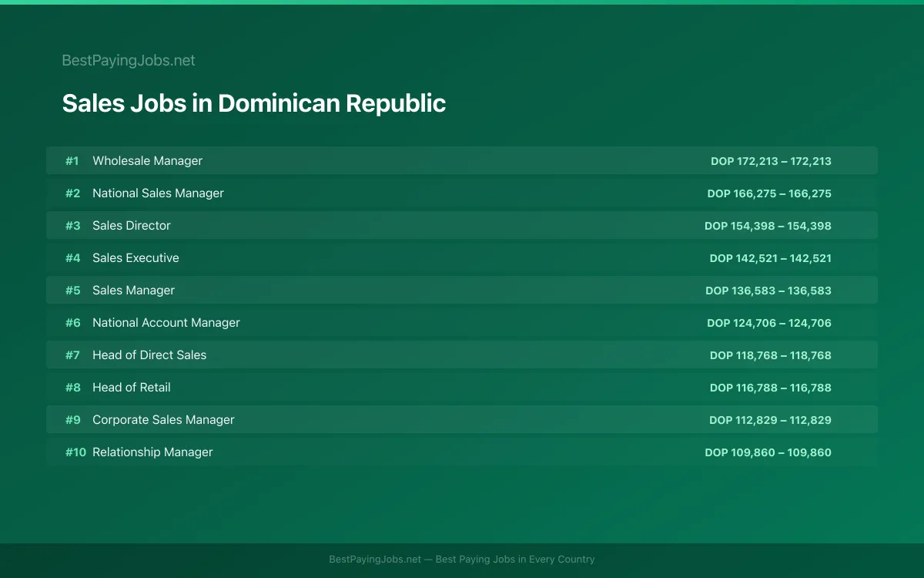Select the Wholesale Manager job title
Image resolution: width=924 pixels, height=578 pixels.
pyautogui.click(x=147, y=160)
